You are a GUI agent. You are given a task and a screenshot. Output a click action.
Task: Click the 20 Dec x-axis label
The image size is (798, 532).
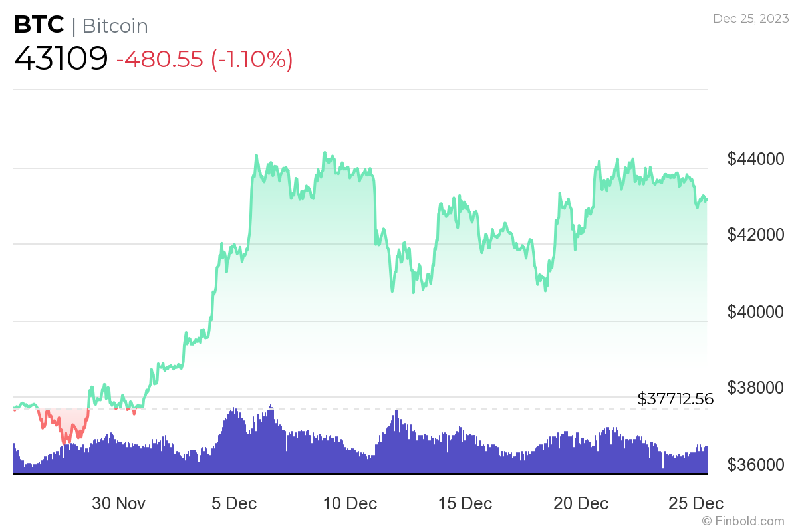(x=581, y=503)
